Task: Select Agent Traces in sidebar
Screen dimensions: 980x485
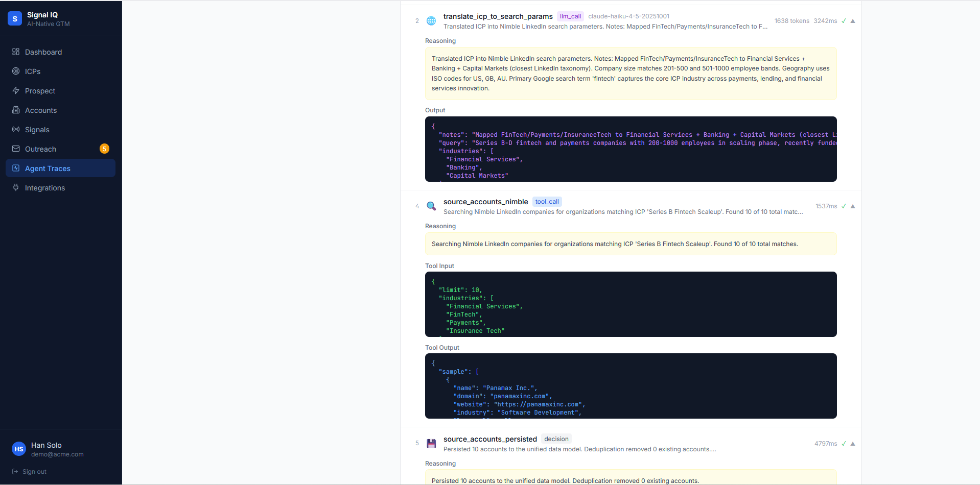Action: 60,168
